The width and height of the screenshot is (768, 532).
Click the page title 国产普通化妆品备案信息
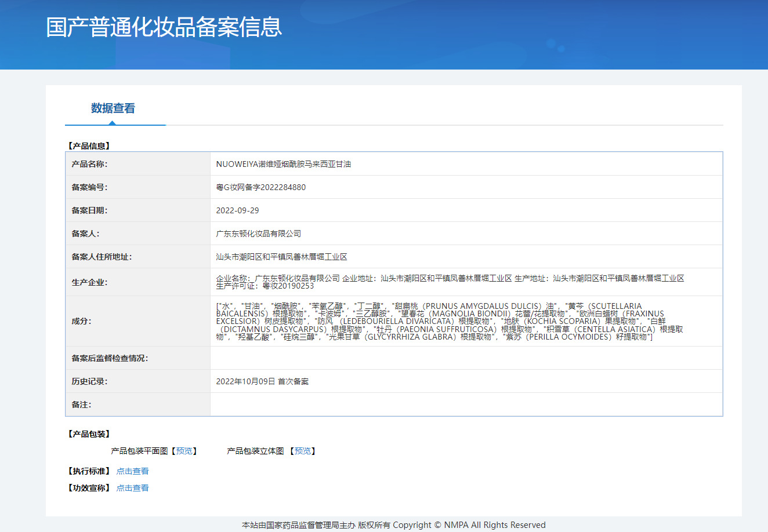[164, 27]
